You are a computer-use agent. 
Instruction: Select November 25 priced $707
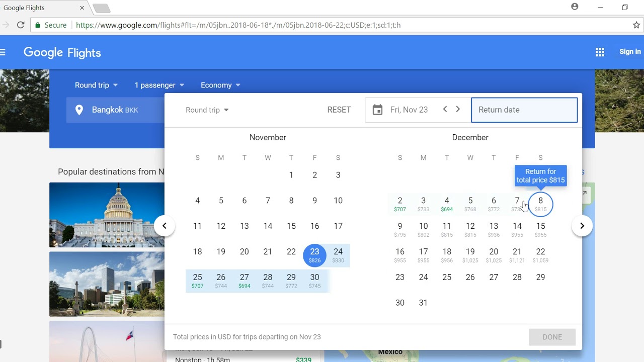197,281
